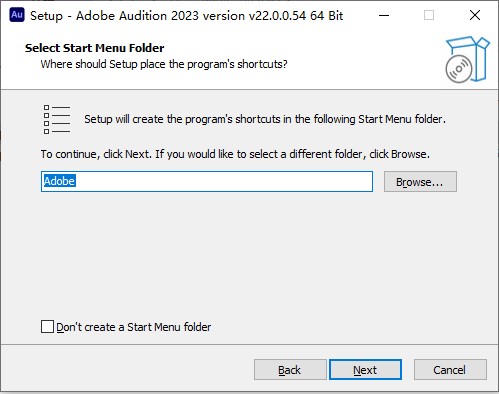
Task: Minimize the setup window
Action: pos(384,15)
